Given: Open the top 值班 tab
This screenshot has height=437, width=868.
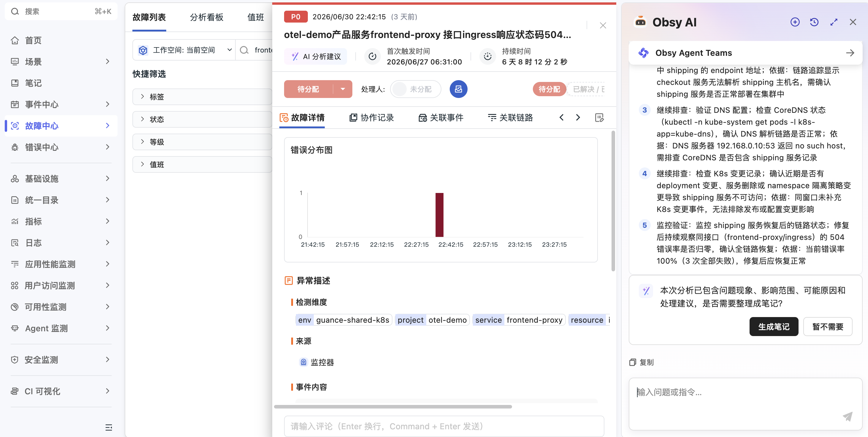Looking at the screenshot, I should 255,18.
